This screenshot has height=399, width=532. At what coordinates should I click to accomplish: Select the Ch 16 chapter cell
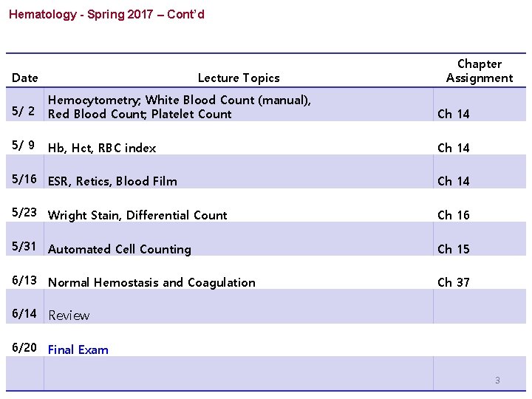tap(454, 215)
